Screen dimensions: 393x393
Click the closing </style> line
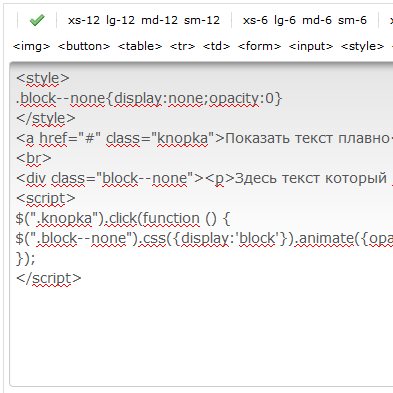point(46,118)
